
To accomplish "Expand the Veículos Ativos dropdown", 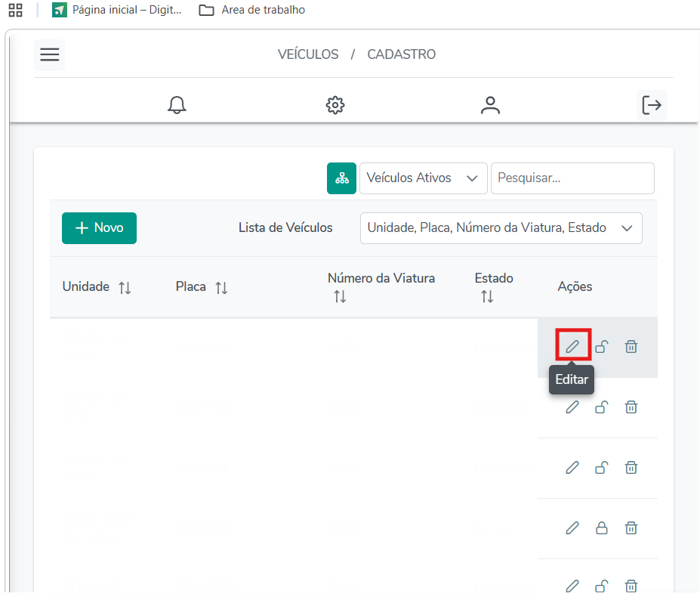I will point(423,178).
